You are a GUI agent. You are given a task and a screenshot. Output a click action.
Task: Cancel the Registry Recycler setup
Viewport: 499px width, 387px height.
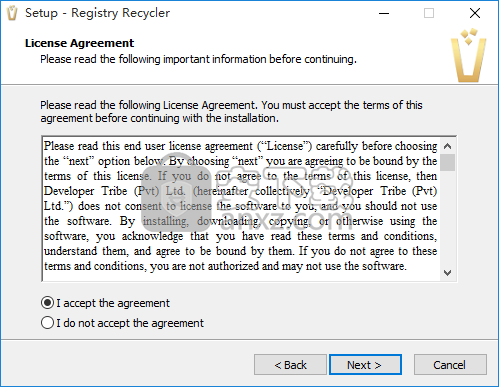click(450, 365)
